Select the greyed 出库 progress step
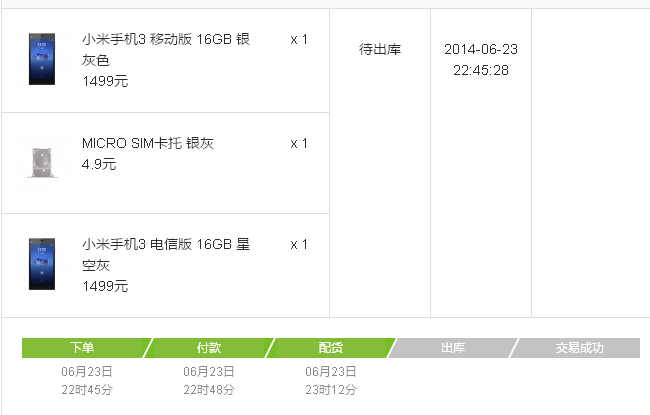The width and height of the screenshot is (650, 415). pos(453,348)
